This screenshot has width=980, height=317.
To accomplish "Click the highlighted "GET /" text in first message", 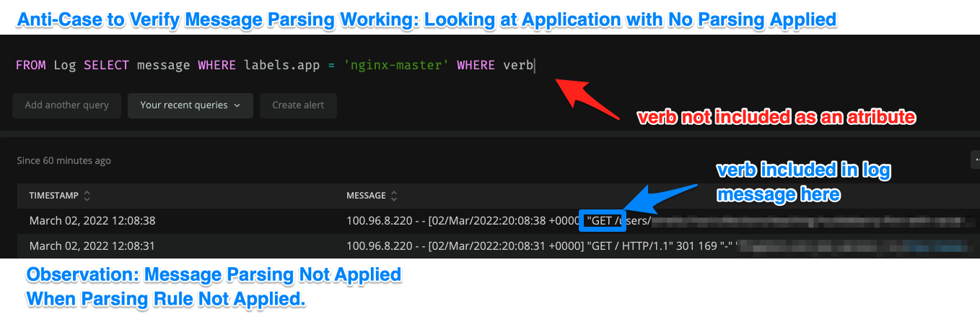I will coord(603,221).
